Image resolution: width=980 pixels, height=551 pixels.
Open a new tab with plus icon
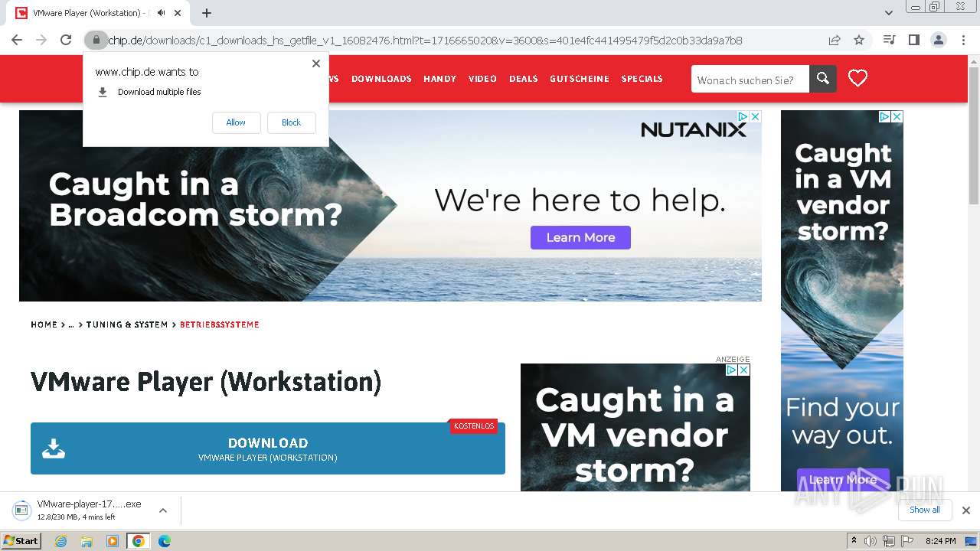[x=207, y=13]
